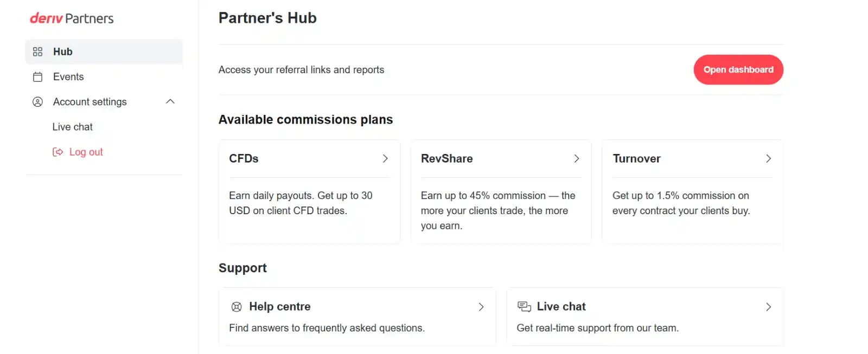This screenshot has width=868, height=354.
Task: Select the Hub grid icon in sidebar
Action: point(37,52)
